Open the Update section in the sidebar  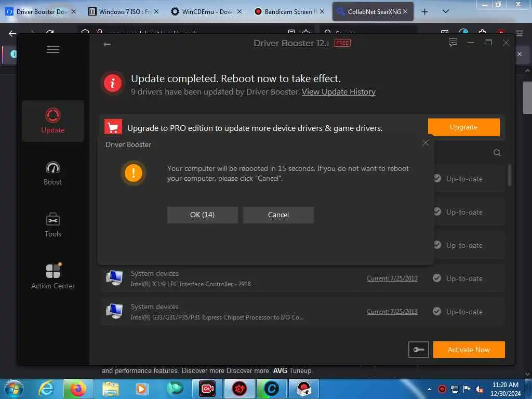tap(53, 121)
